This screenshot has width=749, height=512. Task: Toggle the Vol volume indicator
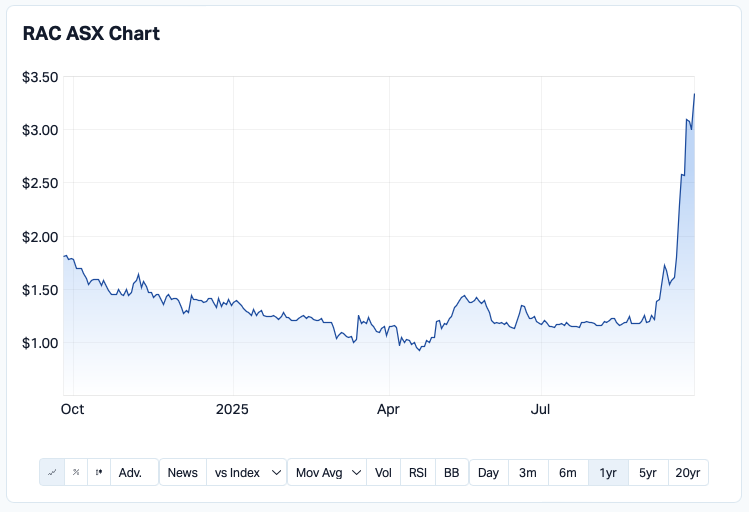pyautogui.click(x=383, y=473)
